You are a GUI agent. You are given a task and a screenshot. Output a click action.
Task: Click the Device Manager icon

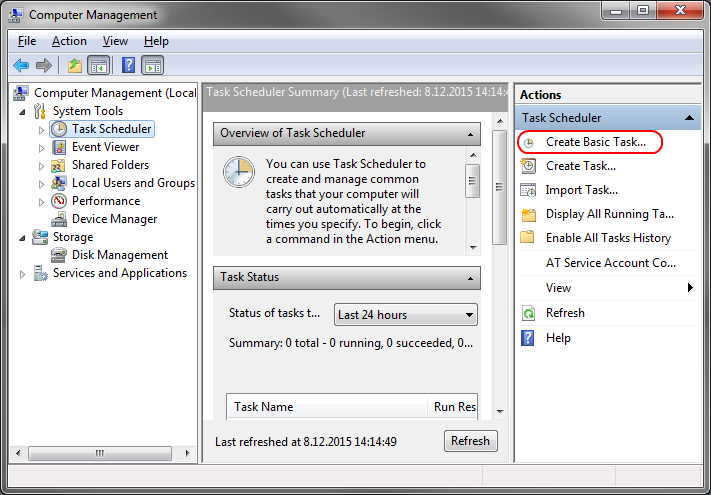(x=59, y=219)
